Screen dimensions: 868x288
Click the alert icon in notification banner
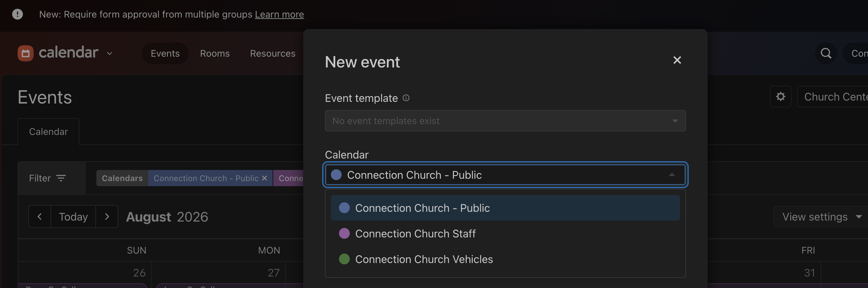coord(17,14)
